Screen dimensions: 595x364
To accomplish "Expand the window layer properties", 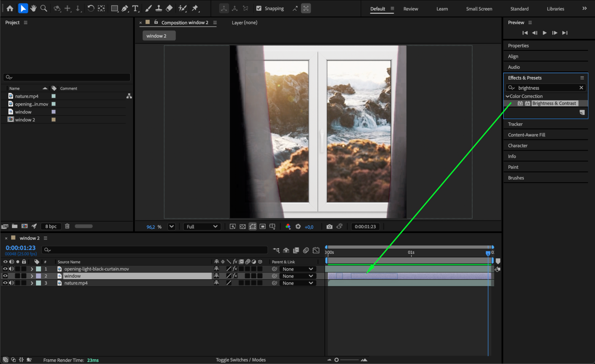I will (32, 276).
